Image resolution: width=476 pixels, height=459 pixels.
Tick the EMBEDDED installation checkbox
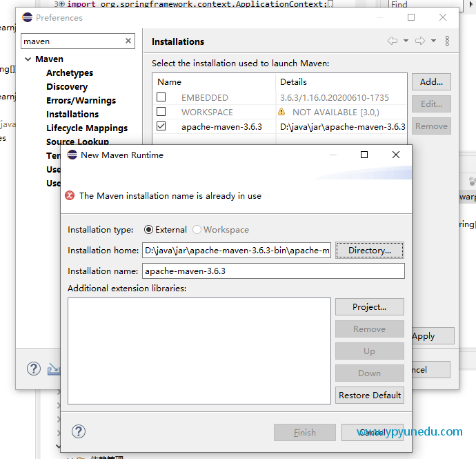pos(161,97)
